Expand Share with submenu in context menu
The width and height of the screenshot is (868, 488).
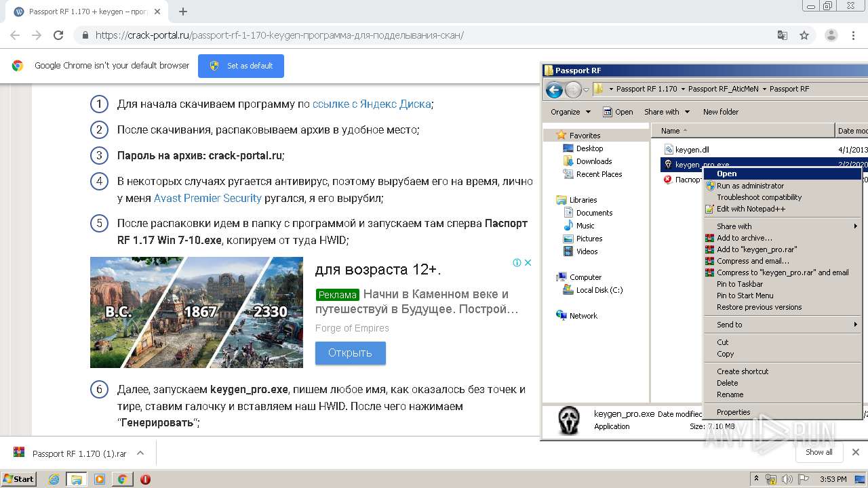tap(782, 226)
